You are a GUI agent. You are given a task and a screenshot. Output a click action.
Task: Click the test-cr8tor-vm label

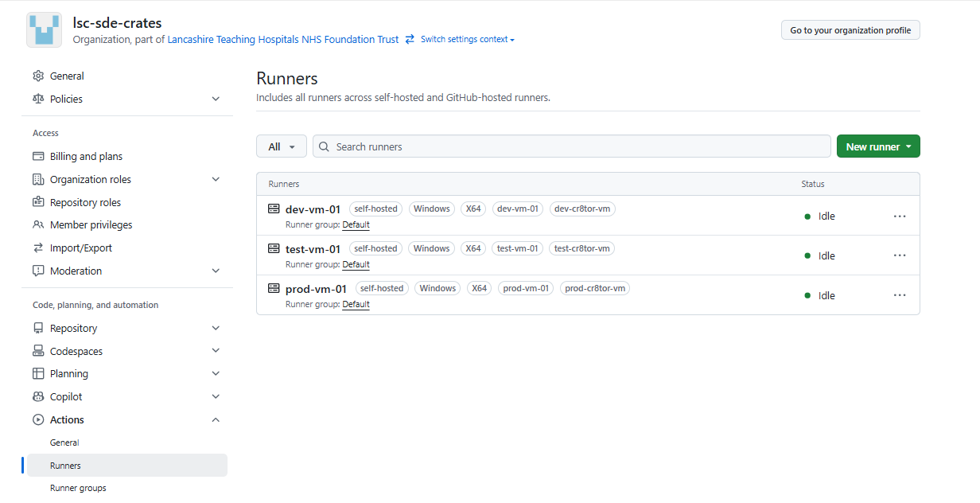(x=581, y=248)
